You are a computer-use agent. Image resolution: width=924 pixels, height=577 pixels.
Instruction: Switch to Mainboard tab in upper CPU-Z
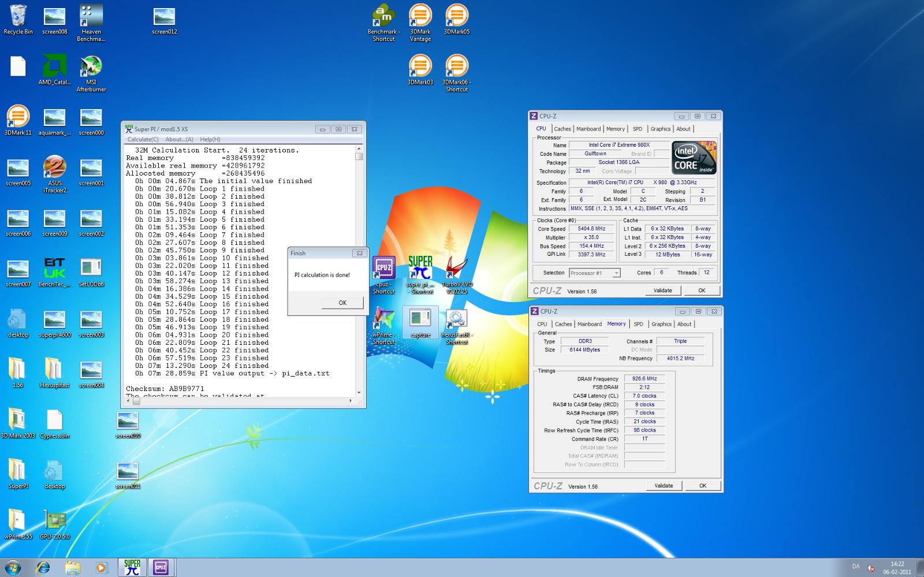click(x=588, y=129)
